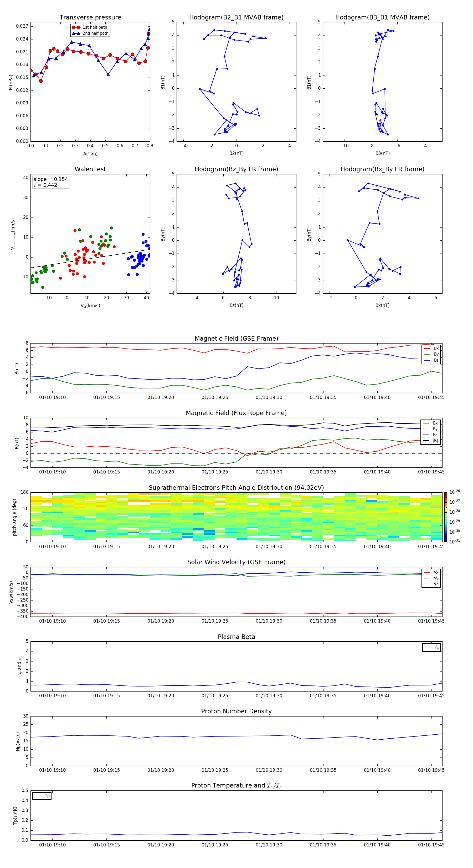This screenshot has width=473, height=868.
Task: Click the 'Magnetic Field (GSE Frame)' title
Action: [x=236, y=339]
